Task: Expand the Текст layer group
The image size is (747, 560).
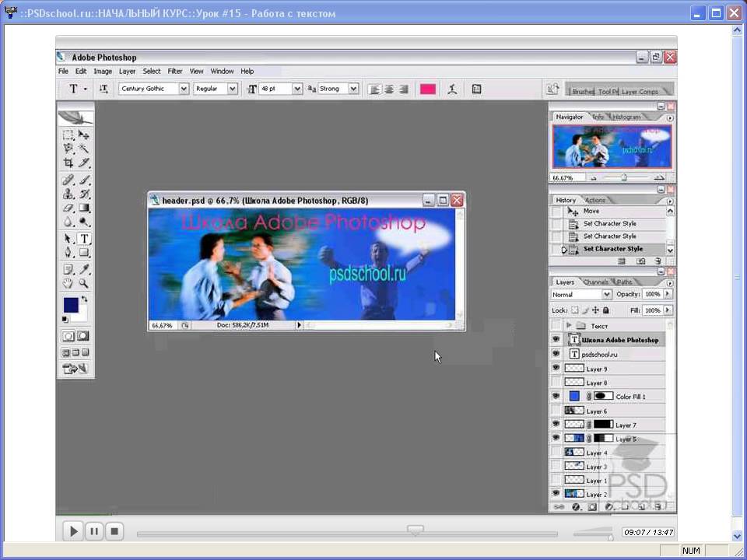Action: (x=568, y=325)
